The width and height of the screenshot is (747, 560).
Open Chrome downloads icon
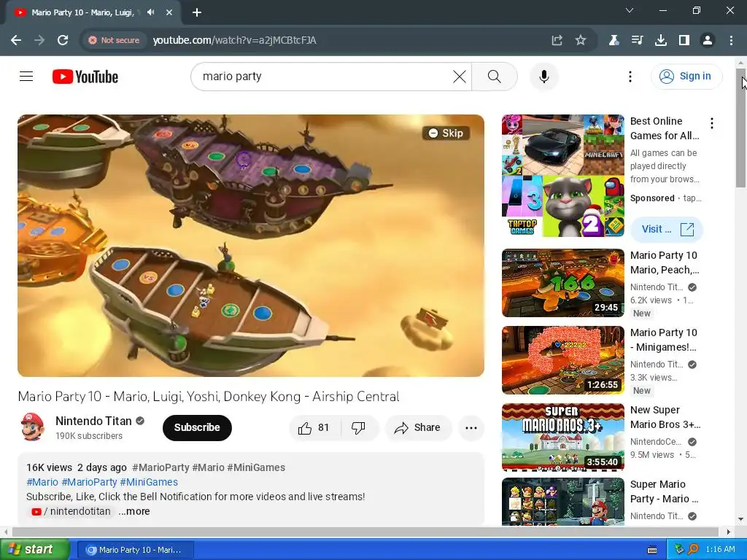(x=661, y=41)
